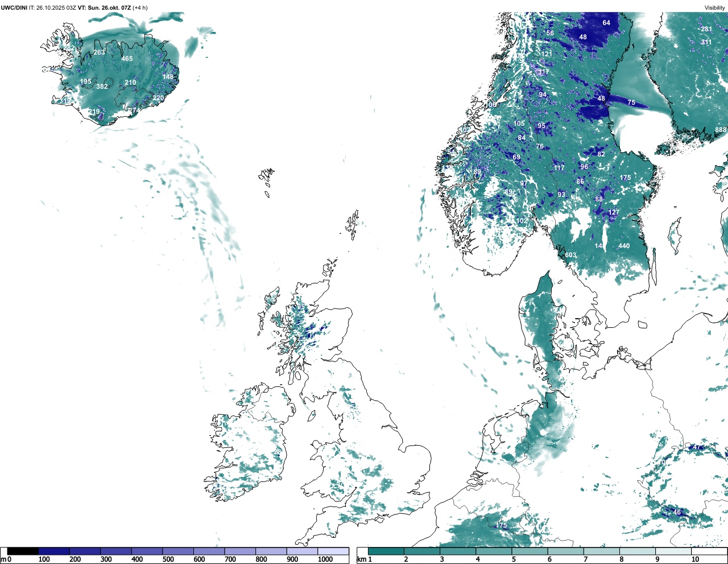Click the '127' value over southern Sweden
The width and height of the screenshot is (728, 564).
(614, 212)
